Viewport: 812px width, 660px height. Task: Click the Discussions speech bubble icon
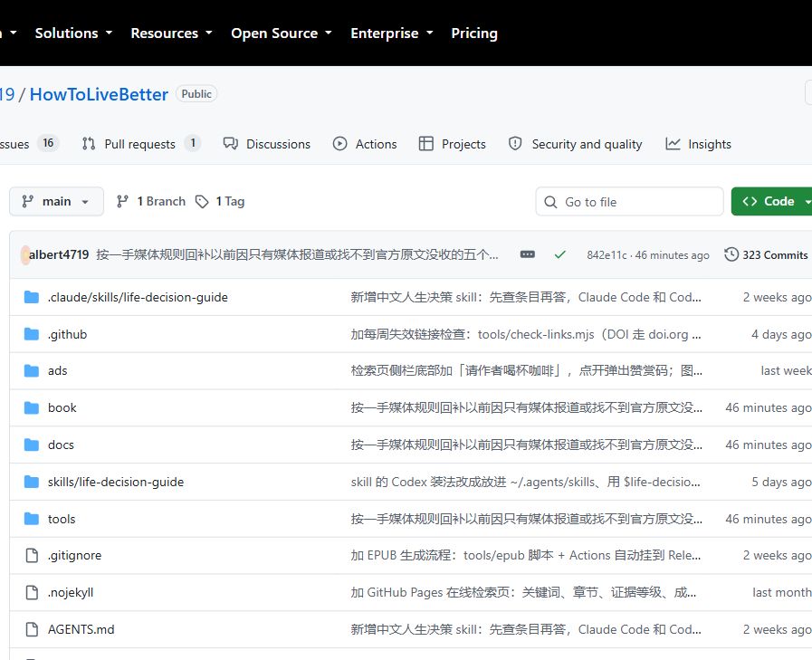point(231,144)
